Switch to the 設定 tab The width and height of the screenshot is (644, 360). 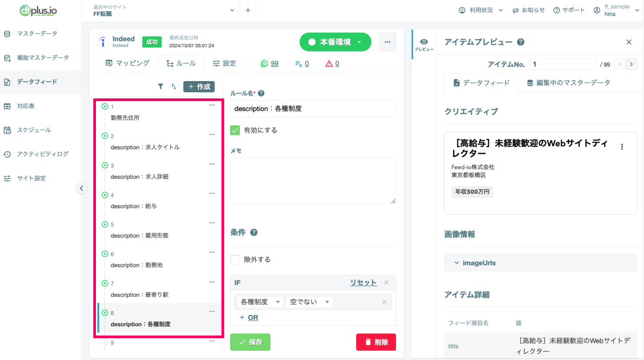[x=225, y=63]
